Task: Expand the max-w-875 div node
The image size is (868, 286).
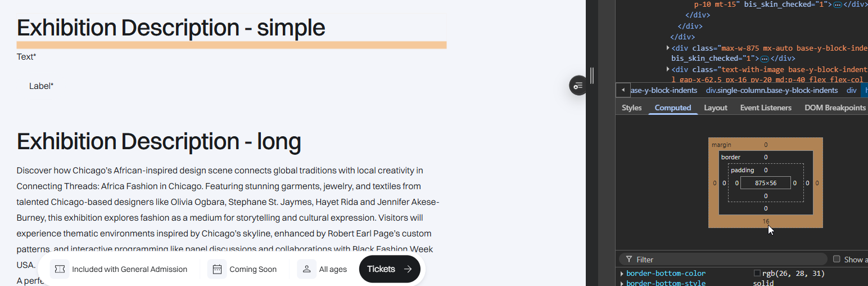Action: (668, 48)
